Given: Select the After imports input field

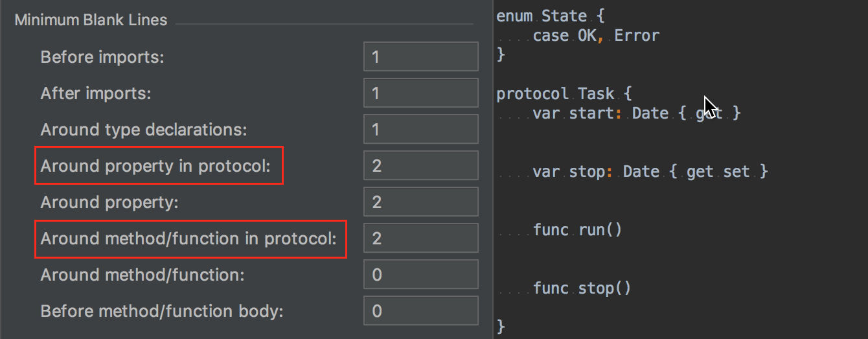Looking at the screenshot, I should (421, 94).
